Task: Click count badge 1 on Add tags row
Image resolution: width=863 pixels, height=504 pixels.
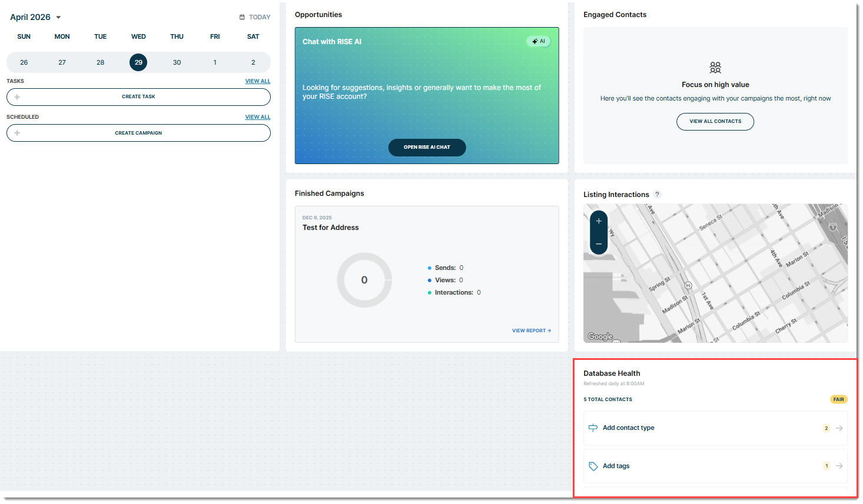Action: point(827,466)
